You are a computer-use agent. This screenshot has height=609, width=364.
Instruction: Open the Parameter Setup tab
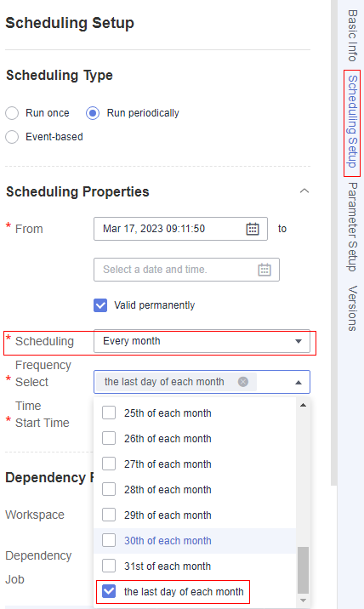click(x=352, y=227)
